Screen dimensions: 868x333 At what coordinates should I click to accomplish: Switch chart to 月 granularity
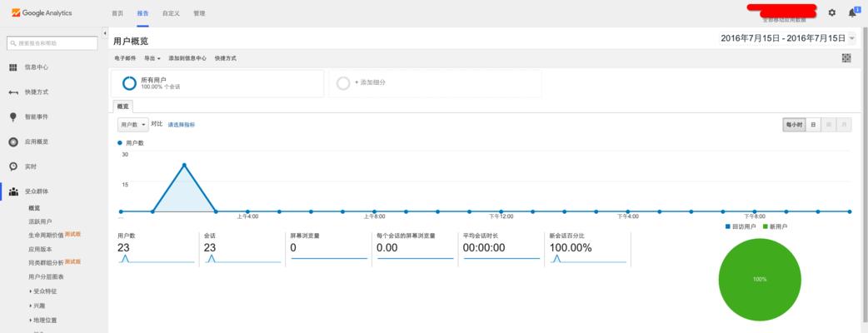point(844,125)
